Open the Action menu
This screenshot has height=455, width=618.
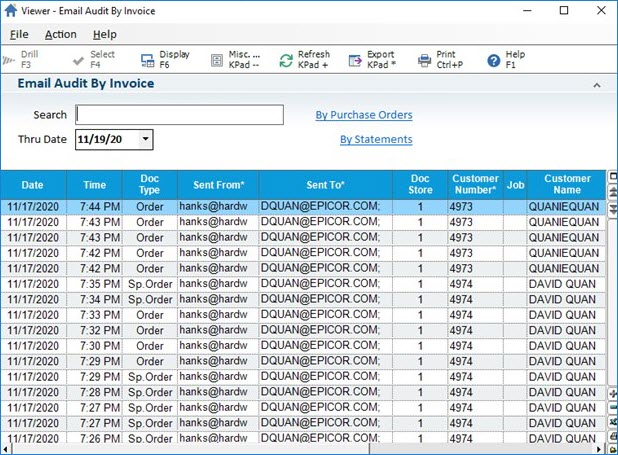pyautogui.click(x=60, y=34)
